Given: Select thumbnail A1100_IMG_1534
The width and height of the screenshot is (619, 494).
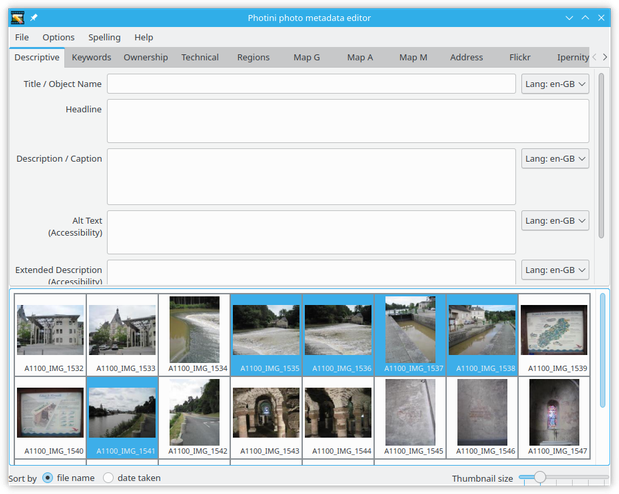Looking at the screenshot, I should pos(194,335).
